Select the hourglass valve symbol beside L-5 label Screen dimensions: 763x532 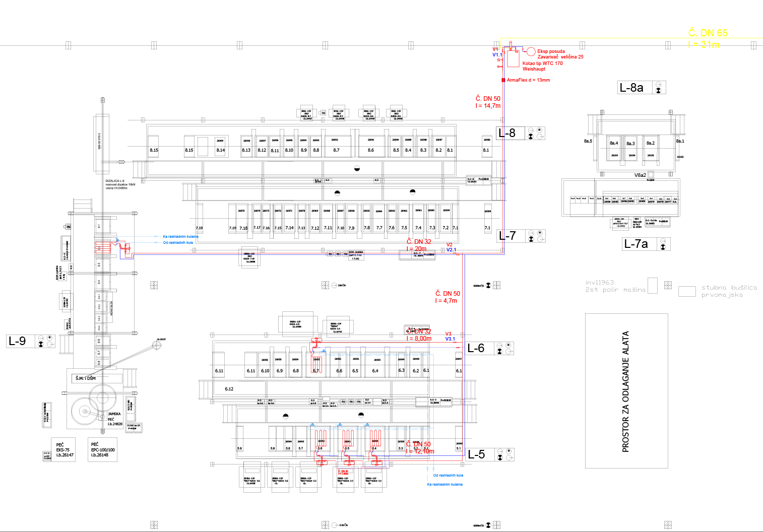click(500, 457)
